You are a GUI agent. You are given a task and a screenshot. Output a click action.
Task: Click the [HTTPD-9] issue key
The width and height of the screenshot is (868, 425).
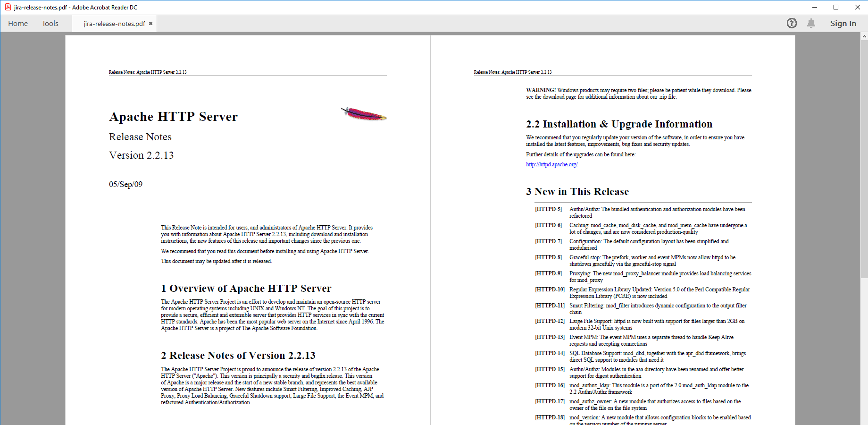(549, 273)
